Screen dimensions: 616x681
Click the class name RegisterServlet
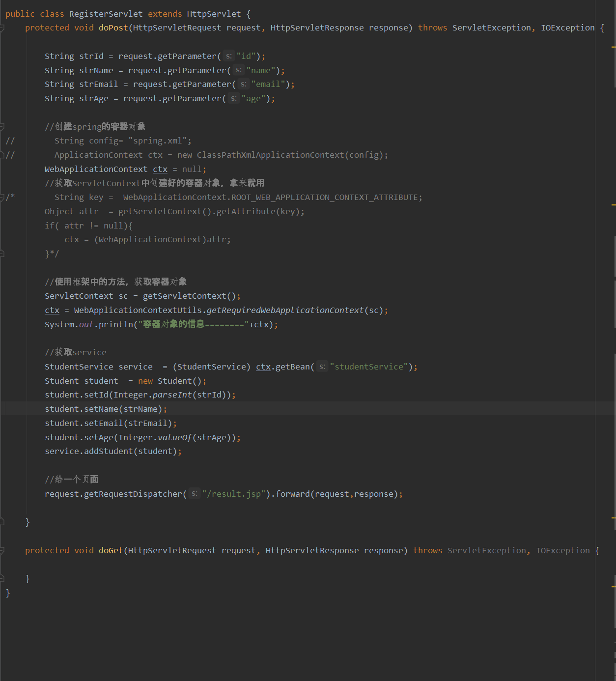coord(106,14)
